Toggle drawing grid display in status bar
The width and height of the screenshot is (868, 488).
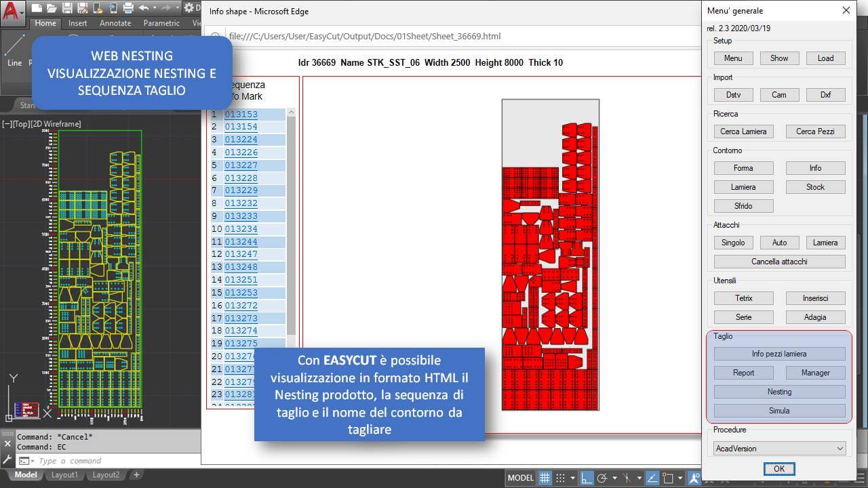coord(545,478)
